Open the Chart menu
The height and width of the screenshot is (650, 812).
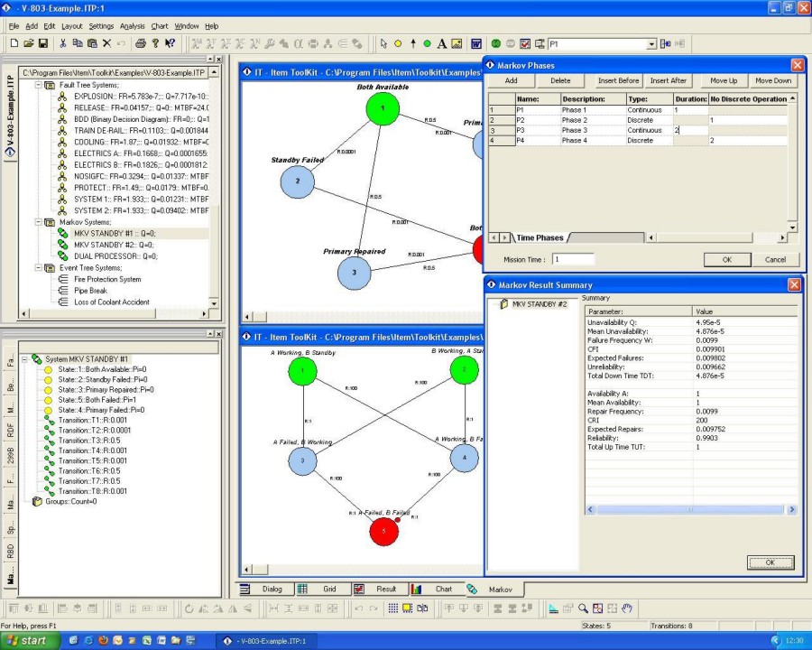tap(160, 26)
